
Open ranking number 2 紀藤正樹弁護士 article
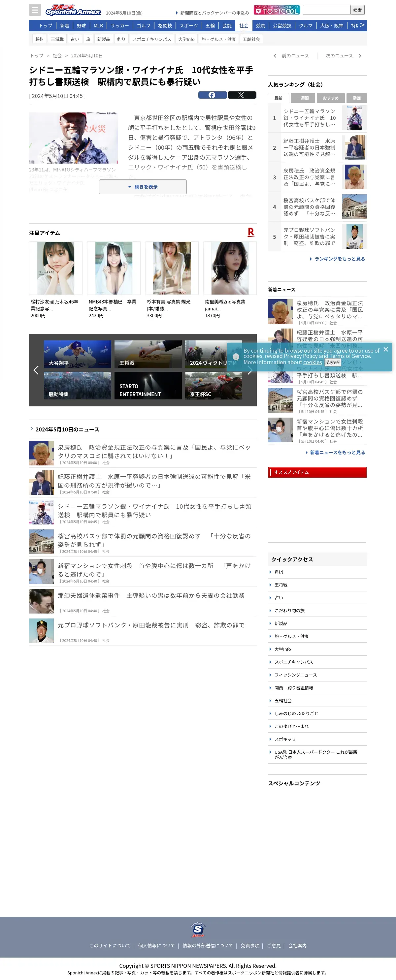pos(317,147)
